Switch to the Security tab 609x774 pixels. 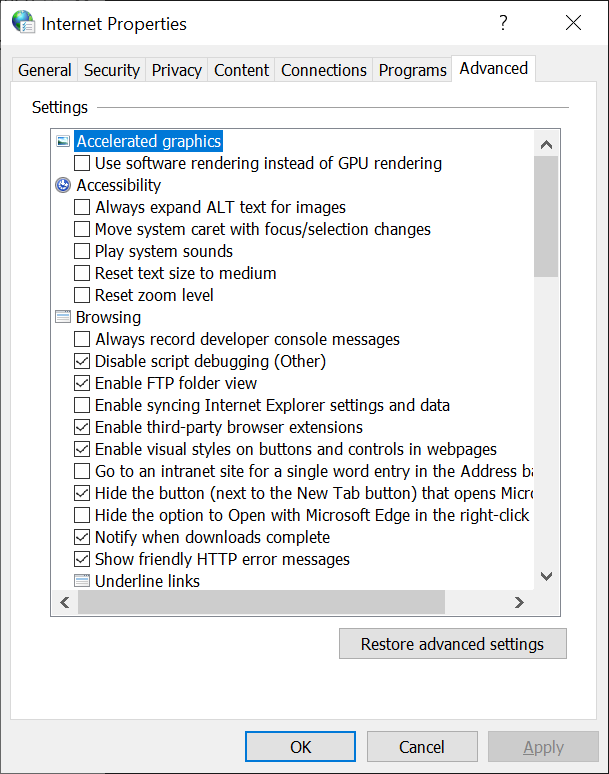(112, 70)
